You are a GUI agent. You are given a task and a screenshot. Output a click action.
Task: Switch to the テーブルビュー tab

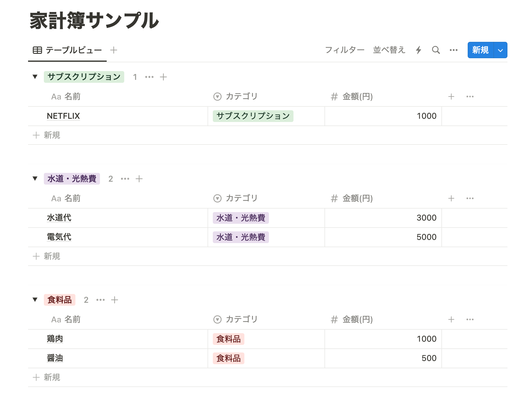click(x=73, y=50)
